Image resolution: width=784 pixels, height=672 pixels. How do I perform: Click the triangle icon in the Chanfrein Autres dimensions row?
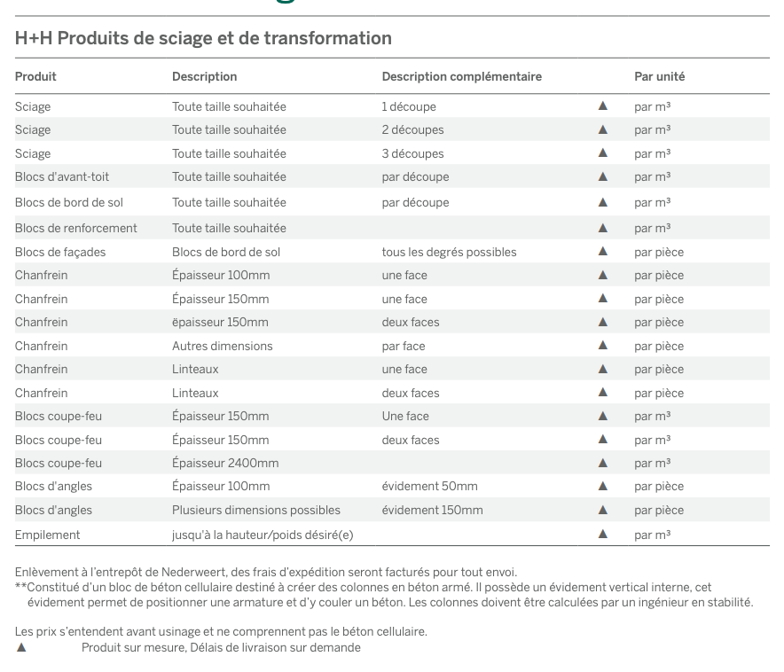point(603,345)
